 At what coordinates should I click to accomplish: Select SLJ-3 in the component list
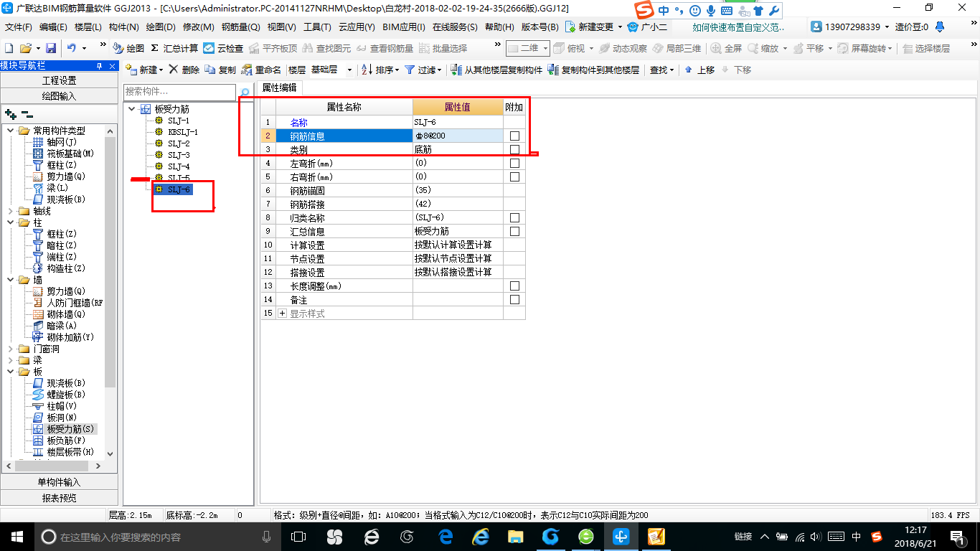[179, 155]
